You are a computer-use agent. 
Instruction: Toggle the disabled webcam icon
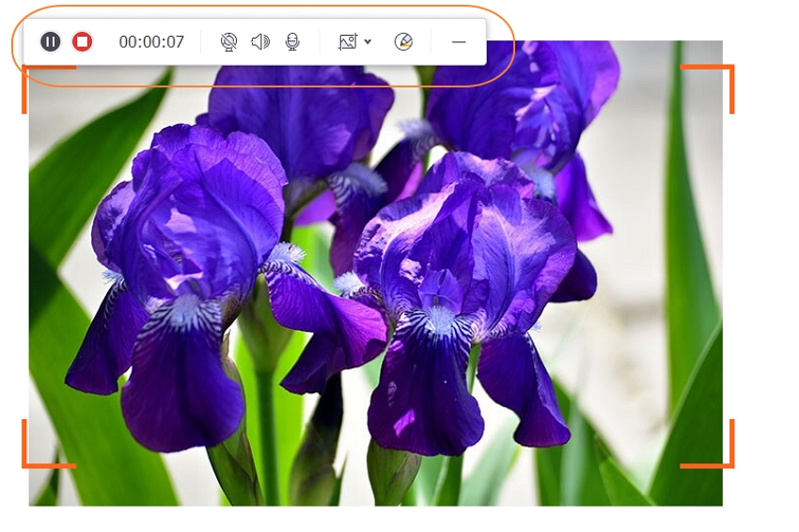click(228, 41)
